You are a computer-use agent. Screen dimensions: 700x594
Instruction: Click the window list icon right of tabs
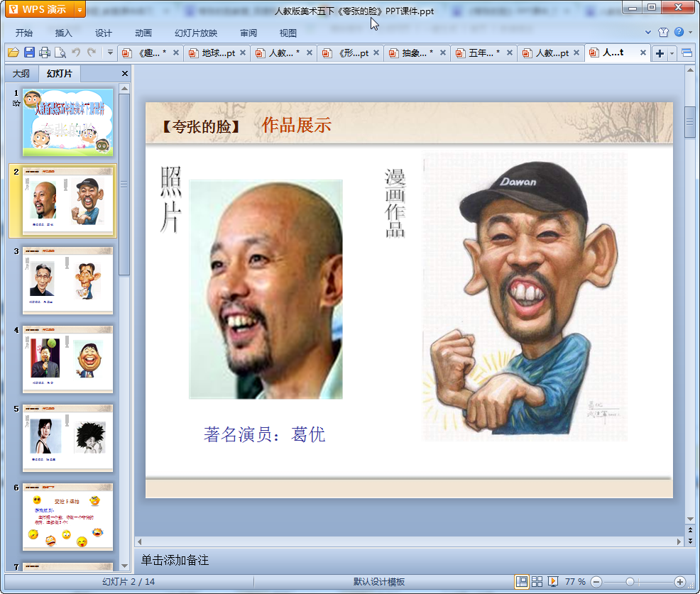click(687, 53)
